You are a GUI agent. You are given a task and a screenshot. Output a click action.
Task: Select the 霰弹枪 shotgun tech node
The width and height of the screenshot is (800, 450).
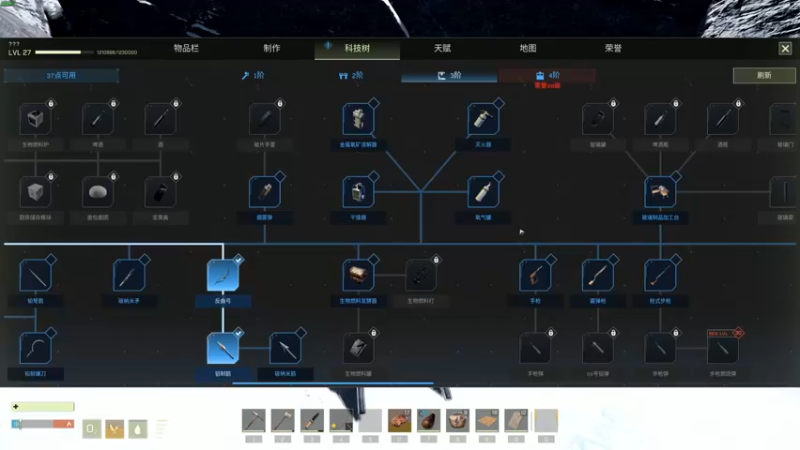coord(597,276)
